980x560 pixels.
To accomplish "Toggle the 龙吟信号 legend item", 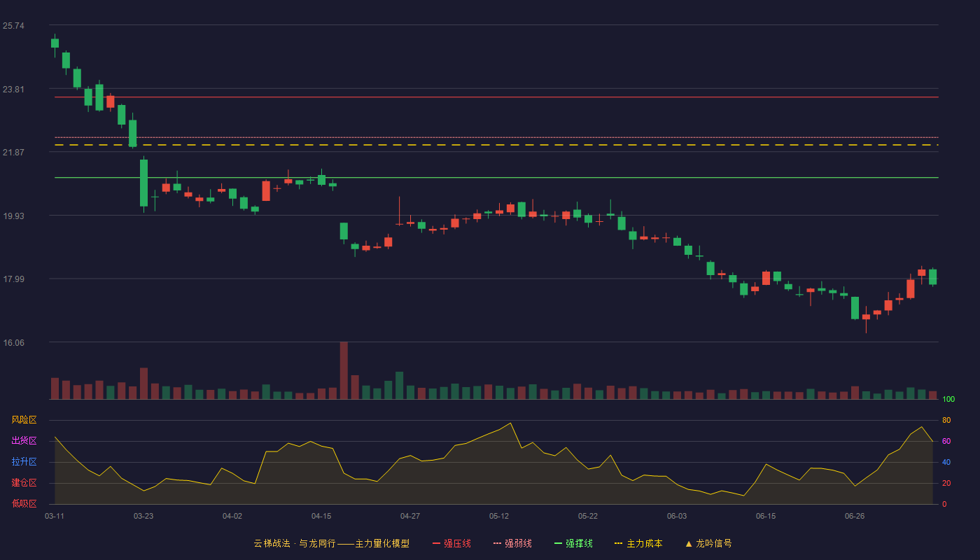I will pyautogui.click(x=708, y=543).
